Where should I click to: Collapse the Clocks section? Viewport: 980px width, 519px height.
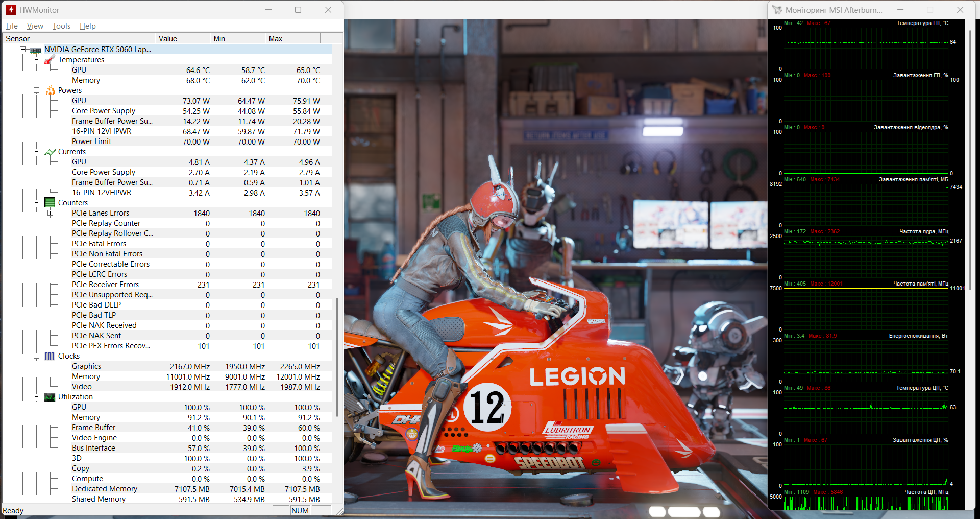(x=36, y=356)
